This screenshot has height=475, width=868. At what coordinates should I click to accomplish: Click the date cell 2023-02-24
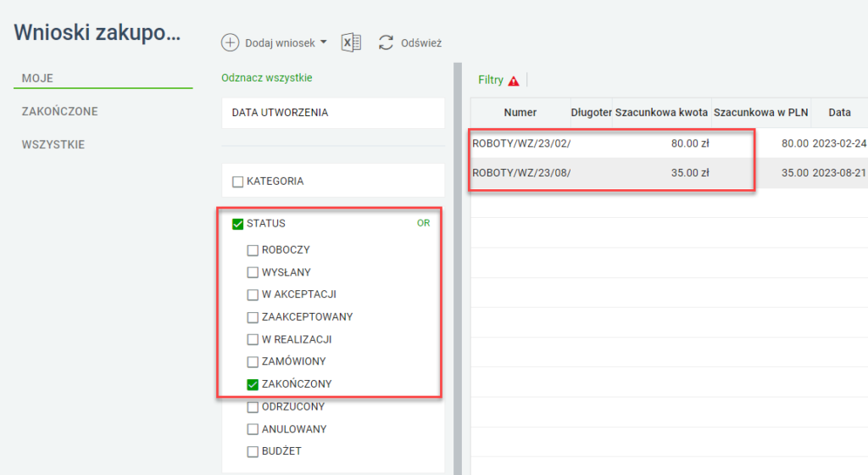point(838,143)
